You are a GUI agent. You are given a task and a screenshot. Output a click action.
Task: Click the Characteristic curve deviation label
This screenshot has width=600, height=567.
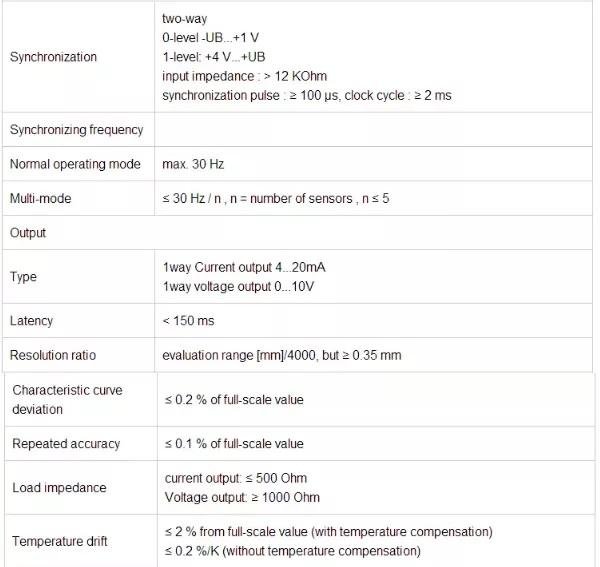[66, 399]
